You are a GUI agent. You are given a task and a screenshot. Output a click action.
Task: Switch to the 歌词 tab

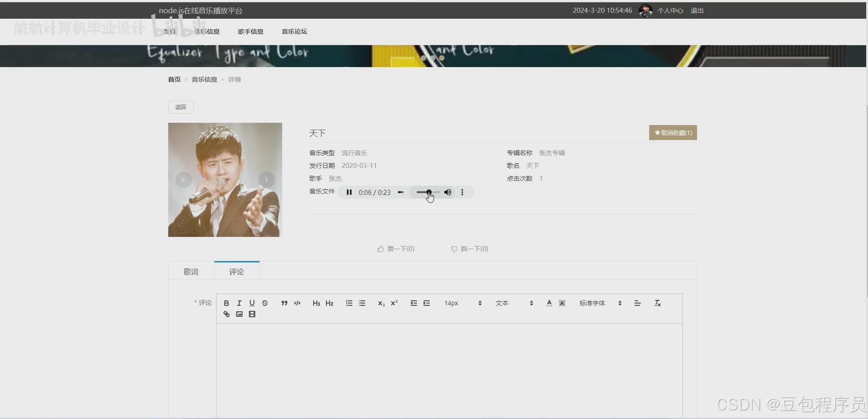point(191,272)
